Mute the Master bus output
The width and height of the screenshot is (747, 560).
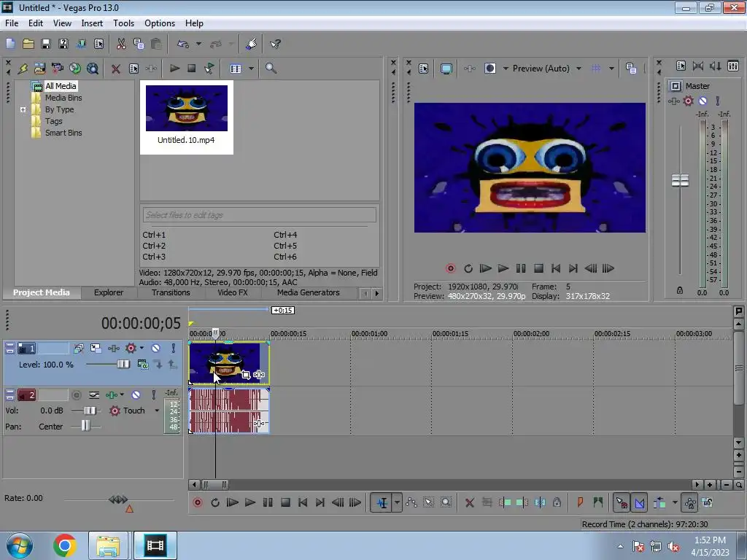tap(703, 101)
